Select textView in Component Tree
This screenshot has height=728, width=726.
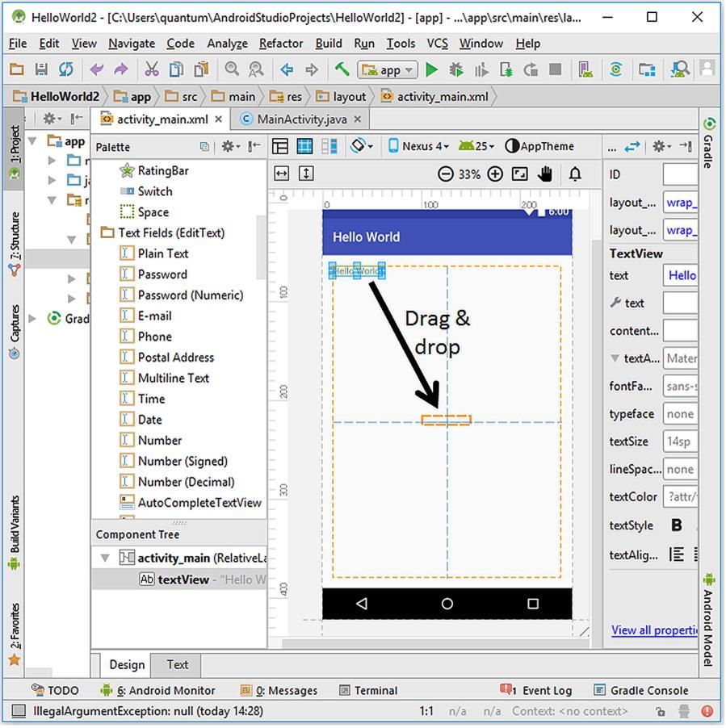tap(180, 581)
